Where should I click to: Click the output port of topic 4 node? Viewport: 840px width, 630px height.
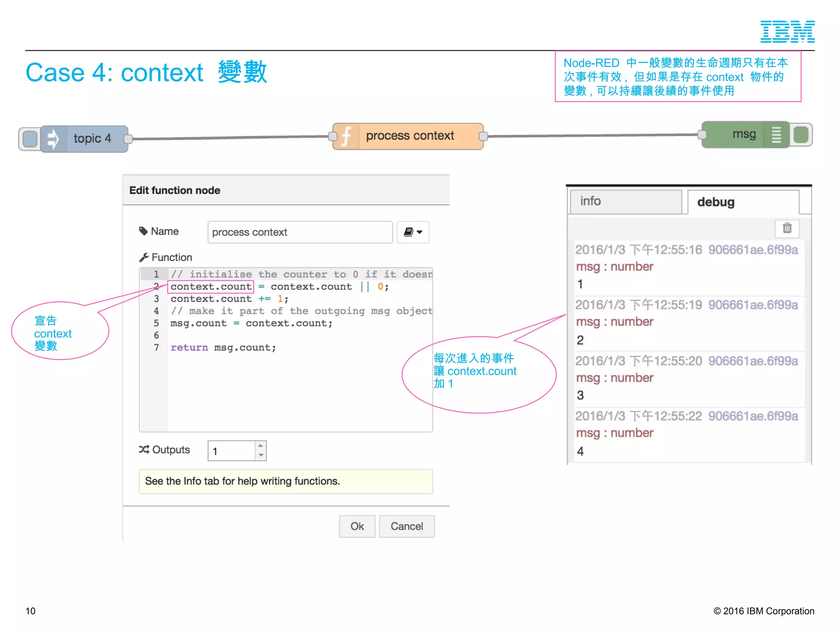coord(128,139)
